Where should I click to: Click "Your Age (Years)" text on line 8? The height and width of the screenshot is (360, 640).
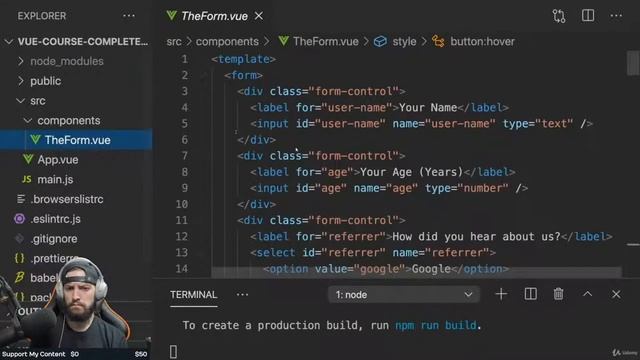tap(411, 172)
